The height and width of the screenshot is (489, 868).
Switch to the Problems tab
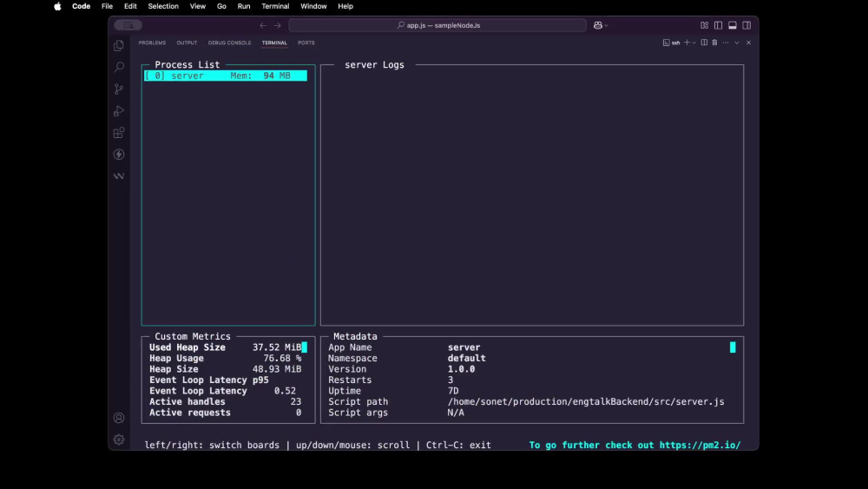(x=152, y=43)
